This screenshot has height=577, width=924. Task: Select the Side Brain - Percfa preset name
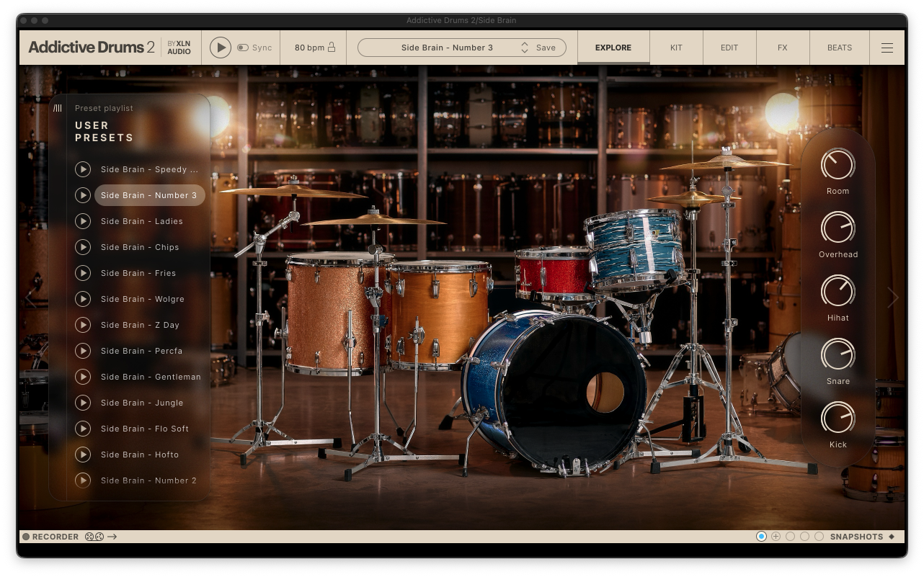(141, 351)
